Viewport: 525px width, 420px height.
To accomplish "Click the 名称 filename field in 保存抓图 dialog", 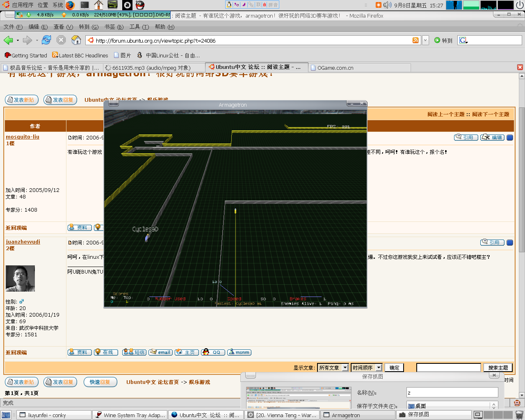I will [x=452, y=393].
